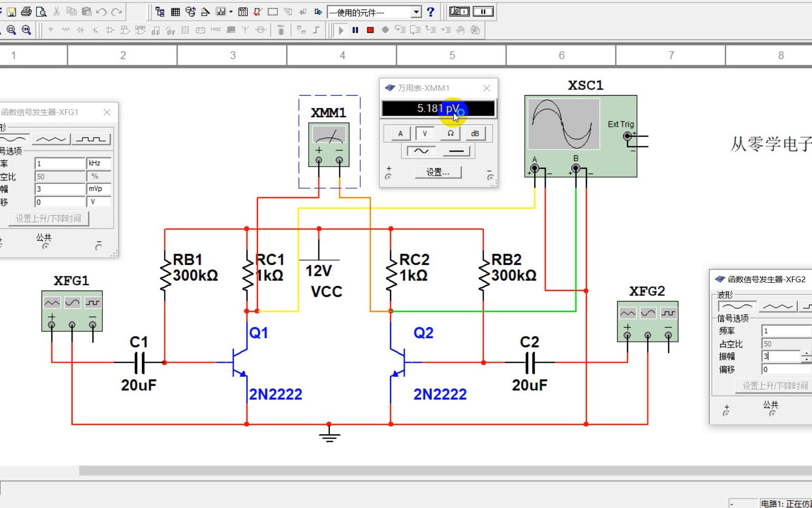Viewport: 812px width, 508px height.
Task: Switch multimeter to AC sine mode
Action: click(x=421, y=151)
